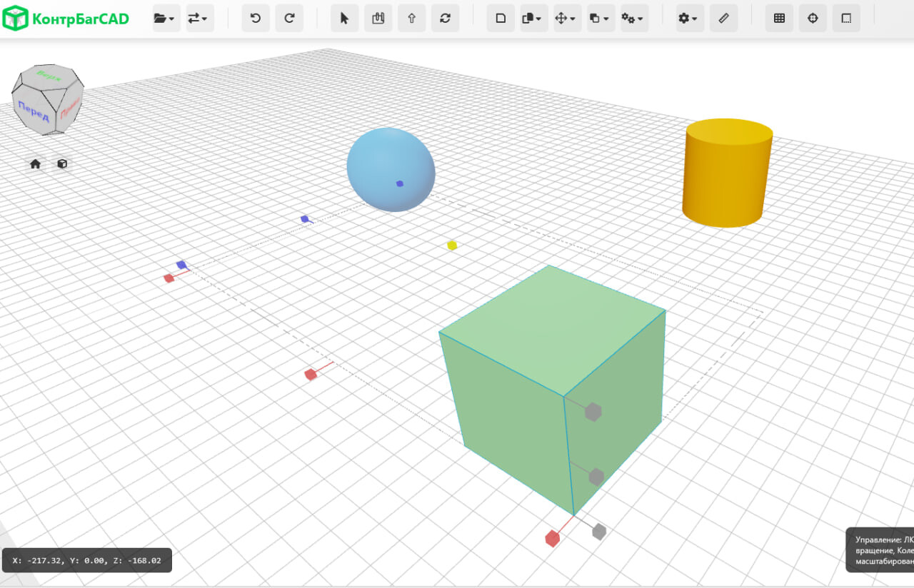
Task: Select the arrow pointer selection tool
Action: (344, 19)
